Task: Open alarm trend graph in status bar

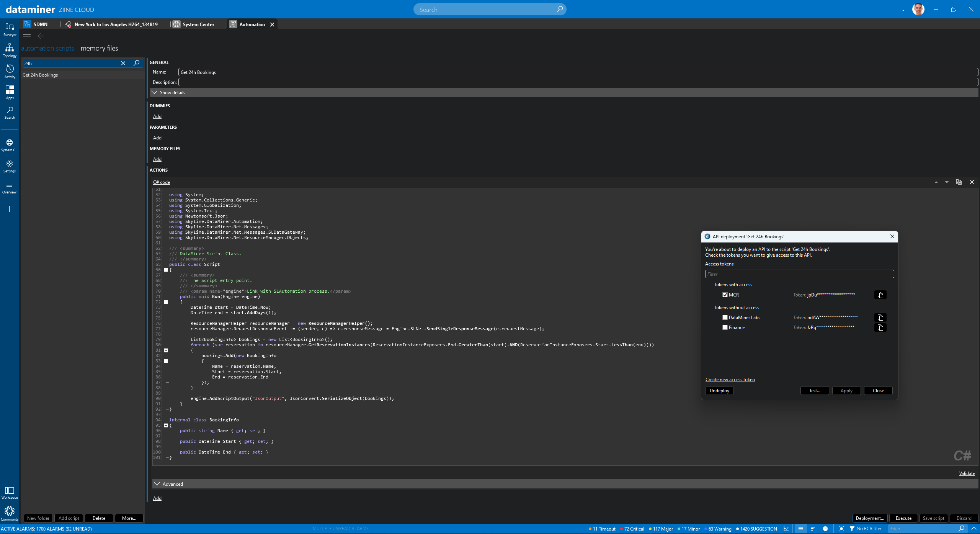Action: [786, 529]
